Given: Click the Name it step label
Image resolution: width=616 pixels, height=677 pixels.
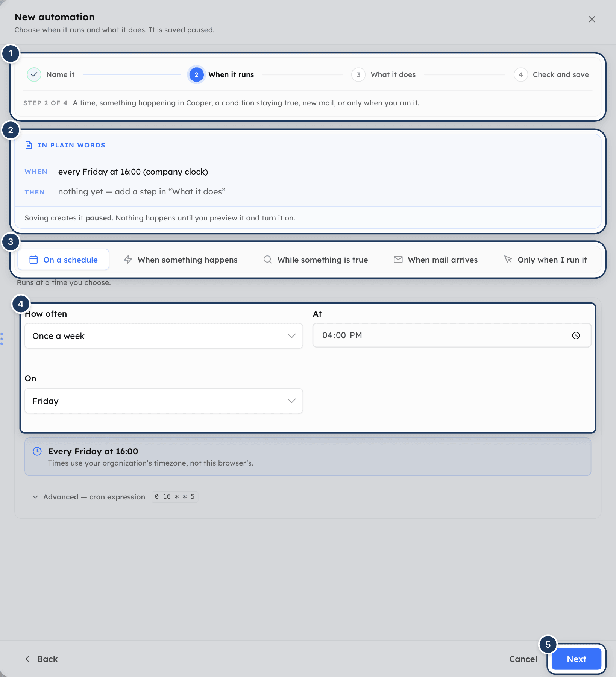Looking at the screenshot, I should (60, 74).
